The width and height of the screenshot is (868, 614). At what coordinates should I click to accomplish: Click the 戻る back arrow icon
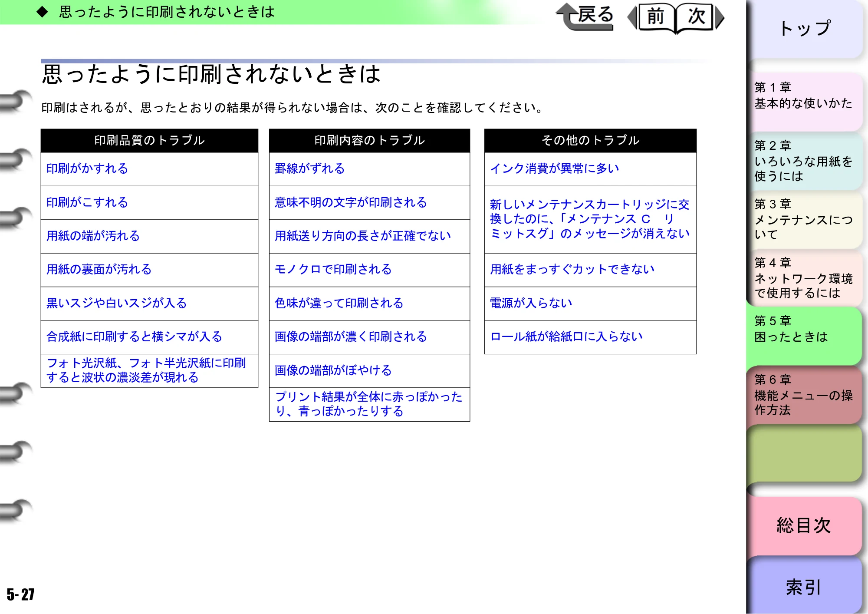pos(585,17)
